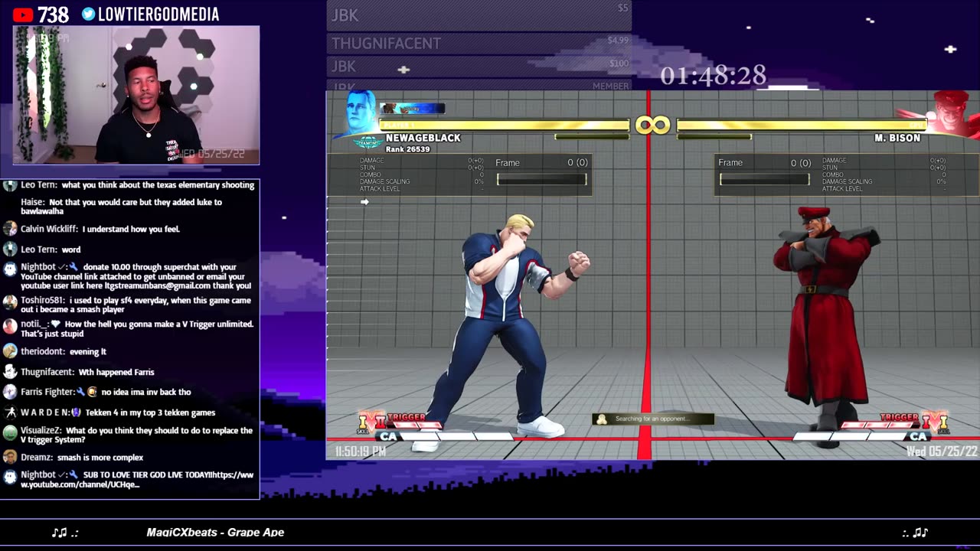This screenshot has height=551, width=980.
Task: Click the right Frame meter bar
Action: point(764,179)
